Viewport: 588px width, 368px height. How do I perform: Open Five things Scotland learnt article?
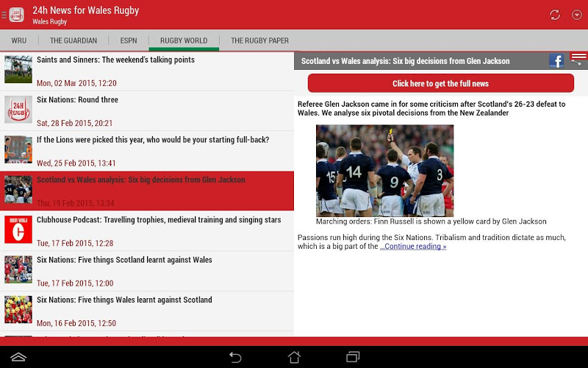click(x=147, y=271)
